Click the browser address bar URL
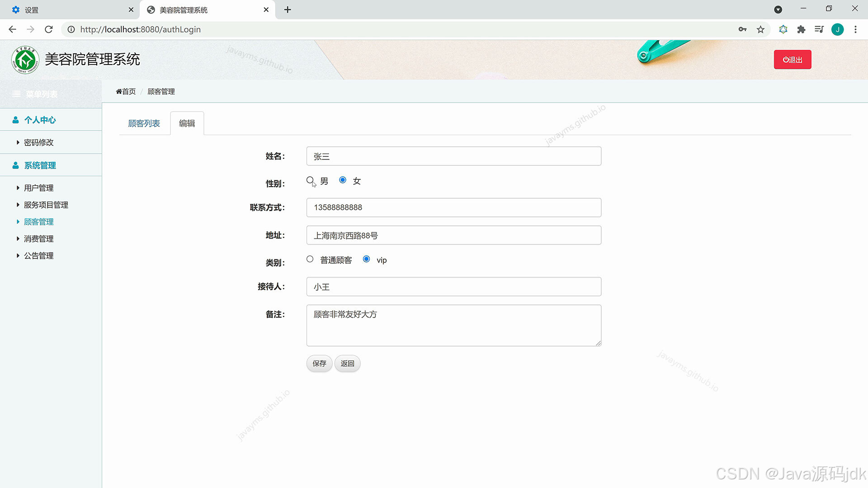 [141, 29]
